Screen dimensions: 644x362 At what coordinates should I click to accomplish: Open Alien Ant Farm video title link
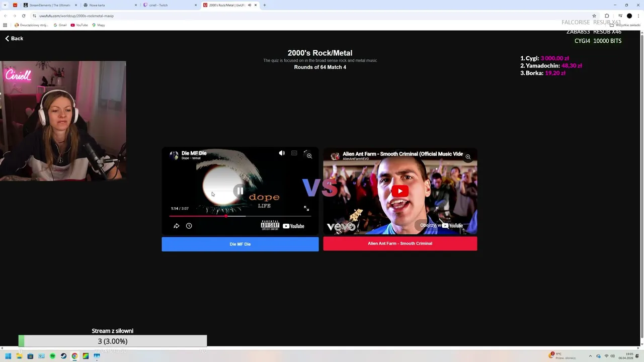[403, 154]
